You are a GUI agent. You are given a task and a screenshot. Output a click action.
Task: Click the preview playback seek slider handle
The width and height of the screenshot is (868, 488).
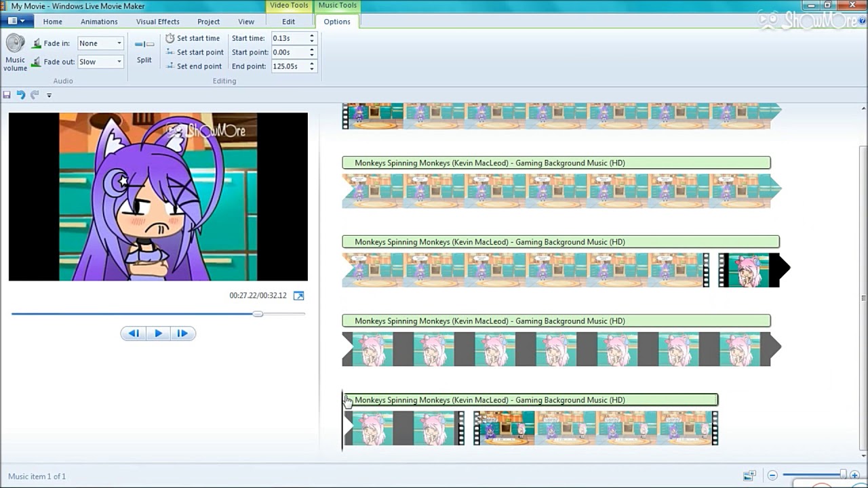coord(258,314)
